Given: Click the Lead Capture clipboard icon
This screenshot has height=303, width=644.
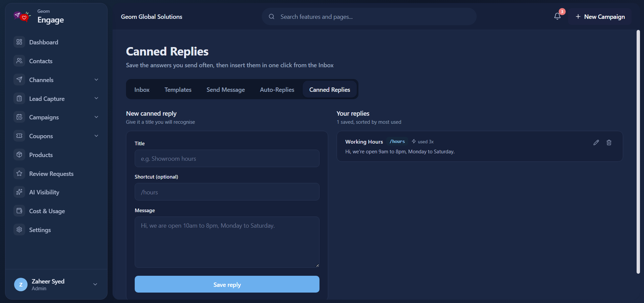Looking at the screenshot, I should (x=19, y=99).
